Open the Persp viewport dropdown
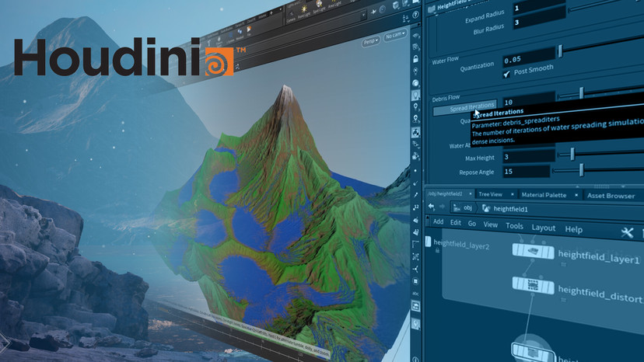Image resolution: width=644 pixels, height=362 pixels. pyautogui.click(x=370, y=41)
